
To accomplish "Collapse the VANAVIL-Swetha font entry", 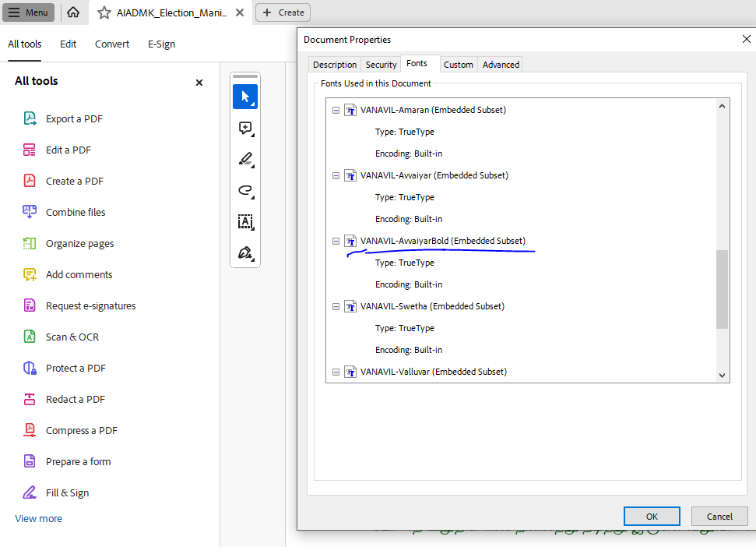I will (x=336, y=307).
